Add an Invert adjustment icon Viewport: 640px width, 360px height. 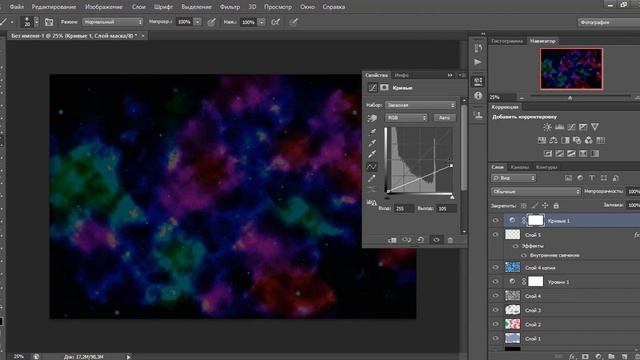[548, 154]
